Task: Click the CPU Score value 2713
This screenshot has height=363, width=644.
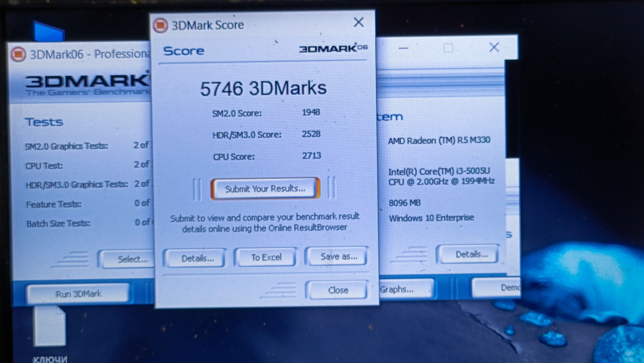Action: coord(312,156)
